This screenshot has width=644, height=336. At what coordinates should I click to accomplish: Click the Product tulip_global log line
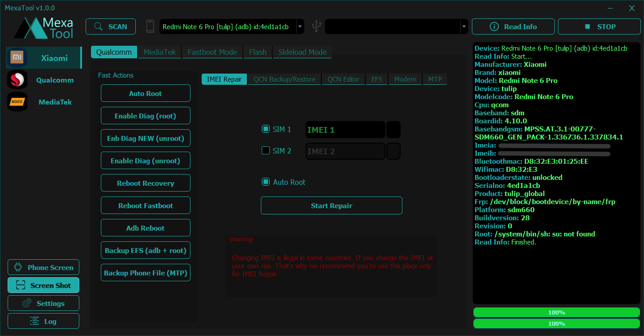click(x=510, y=194)
